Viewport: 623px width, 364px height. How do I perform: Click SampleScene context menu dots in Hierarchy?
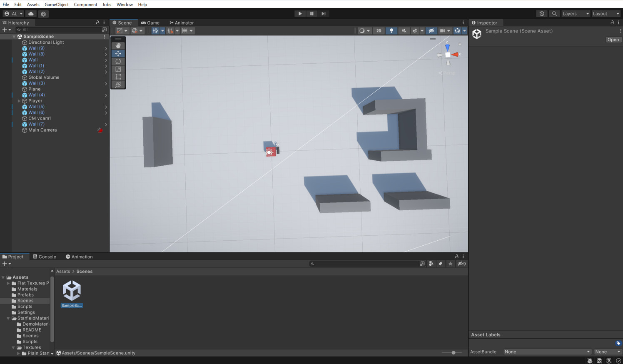pyautogui.click(x=104, y=37)
